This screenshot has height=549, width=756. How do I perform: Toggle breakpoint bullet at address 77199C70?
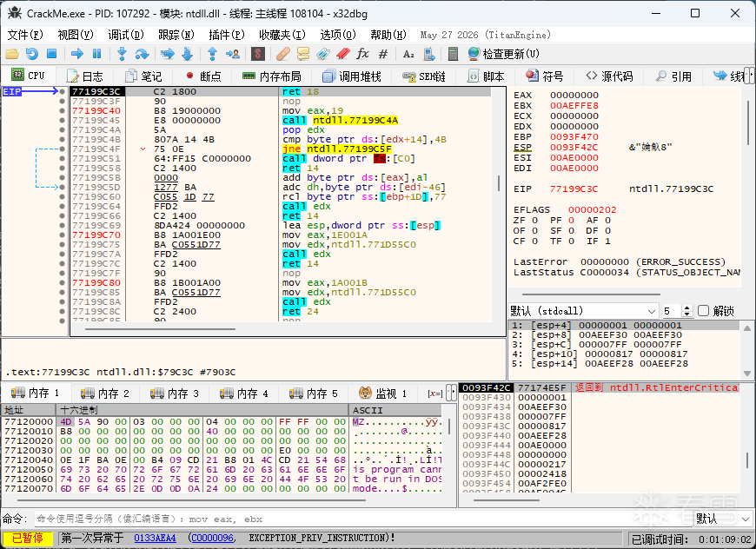pos(62,235)
